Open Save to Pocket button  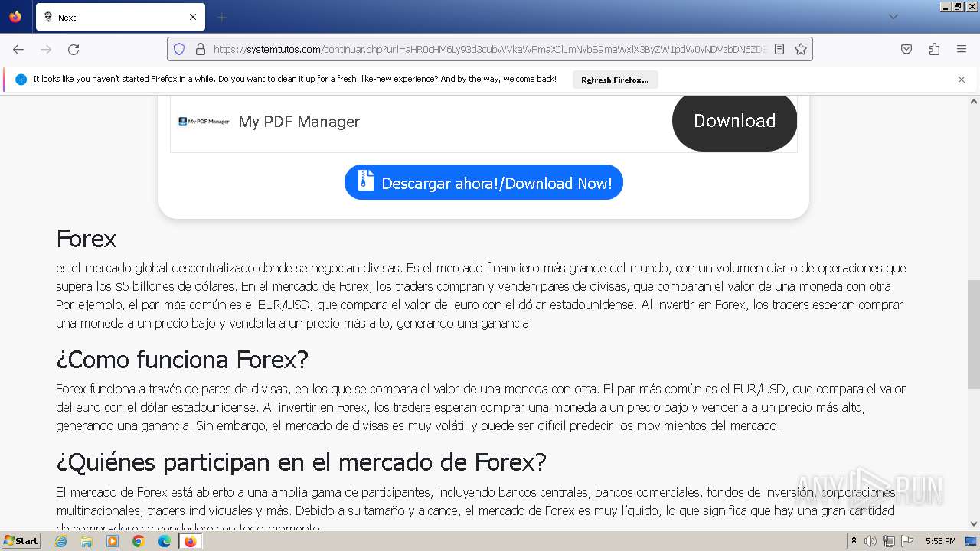(x=906, y=49)
